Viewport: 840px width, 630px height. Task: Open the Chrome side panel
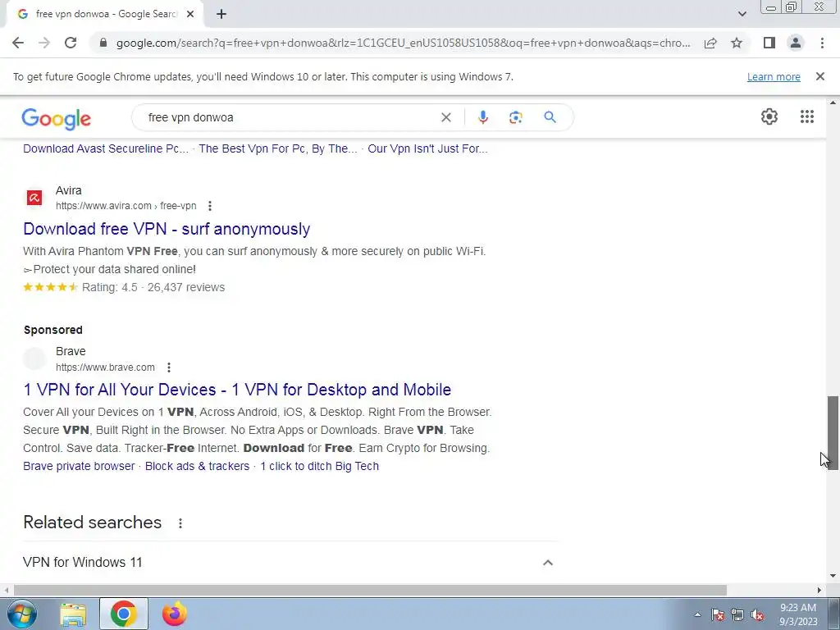(769, 43)
